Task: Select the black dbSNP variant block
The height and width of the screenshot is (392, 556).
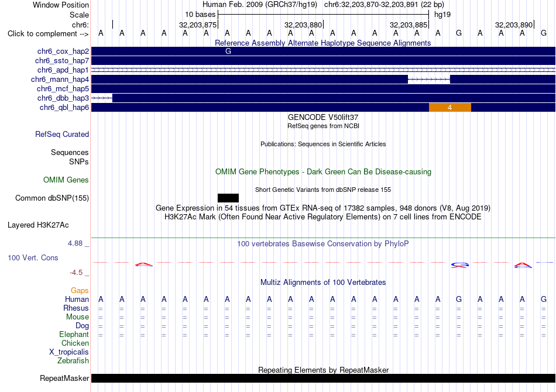Action: [x=228, y=198]
